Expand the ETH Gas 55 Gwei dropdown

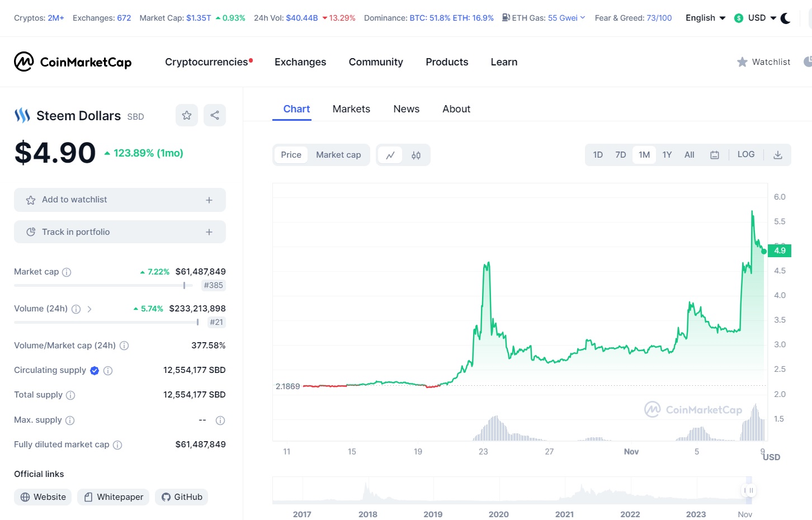[566, 18]
